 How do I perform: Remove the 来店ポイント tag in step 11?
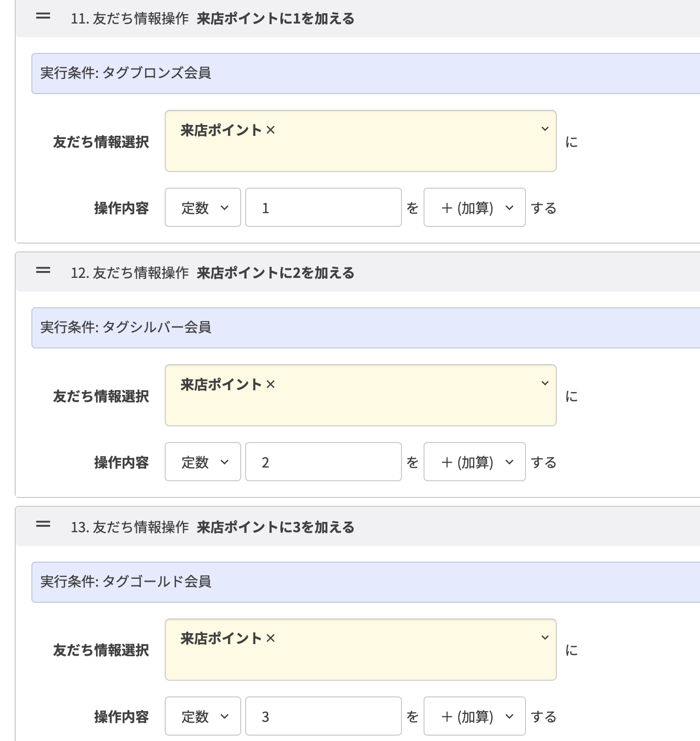271,130
